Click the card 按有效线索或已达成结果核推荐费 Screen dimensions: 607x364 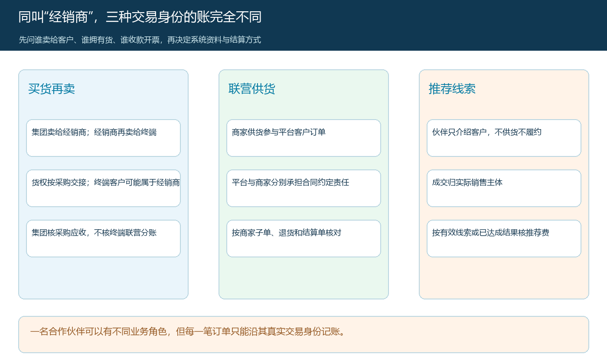coord(504,238)
